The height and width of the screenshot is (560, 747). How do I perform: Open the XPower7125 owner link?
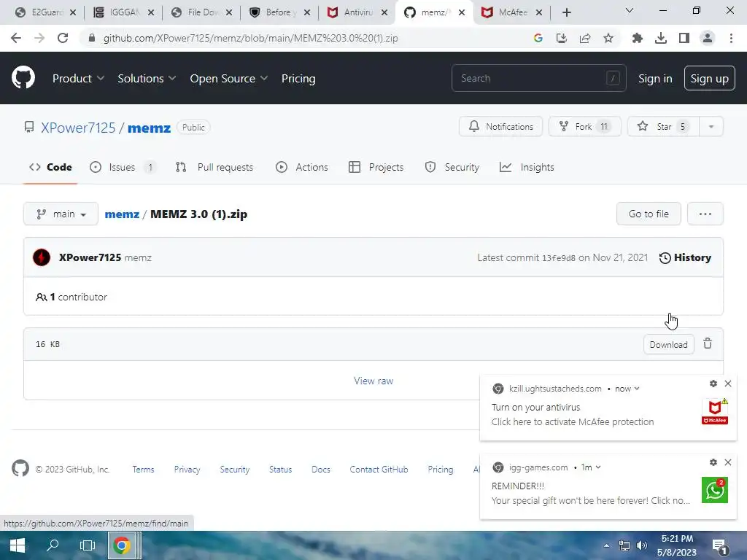click(78, 128)
